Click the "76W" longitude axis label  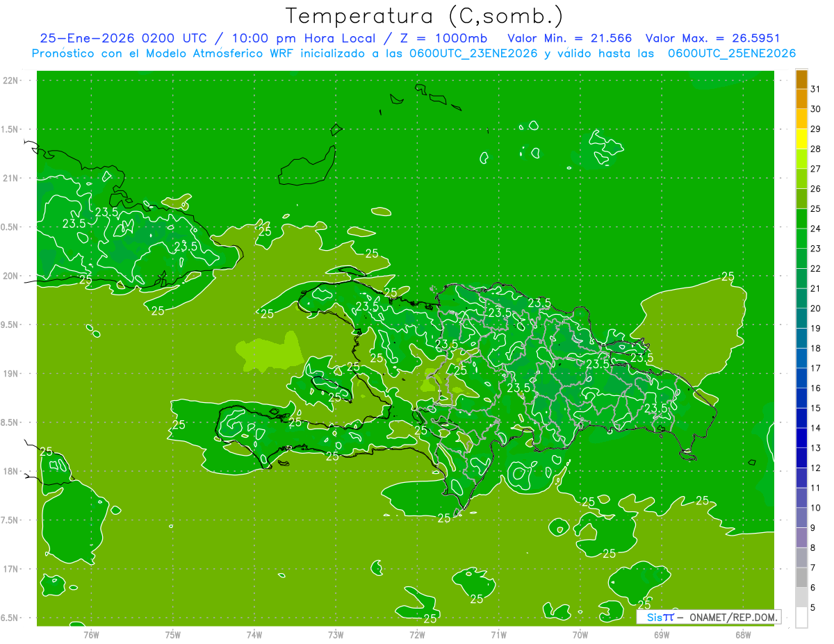pos(91,635)
